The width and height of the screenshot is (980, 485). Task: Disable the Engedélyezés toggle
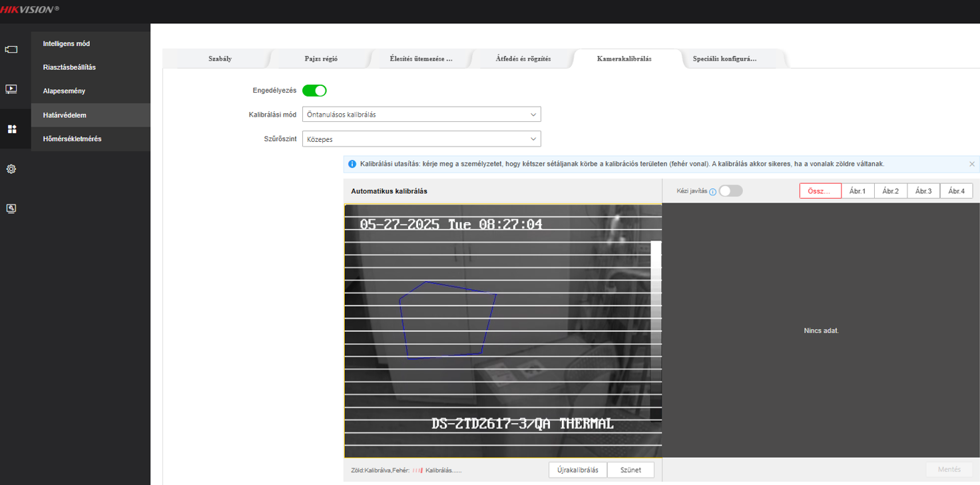tap(314, 91)
